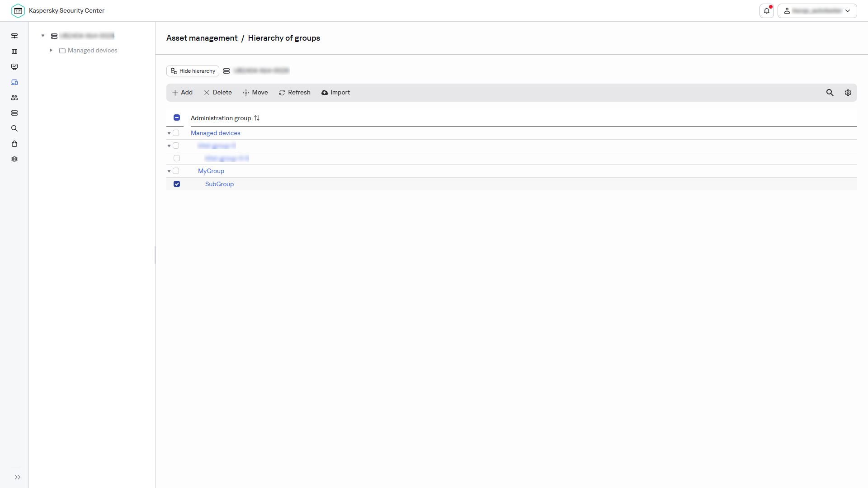Expand the sidebar with double-chevron icon
Image resolution: width=868 pixels, height=488 pixels.
point(18,477)
